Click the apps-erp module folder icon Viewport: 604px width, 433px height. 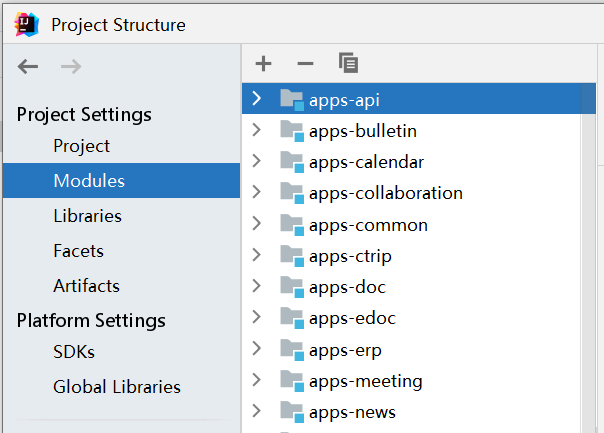292,350
